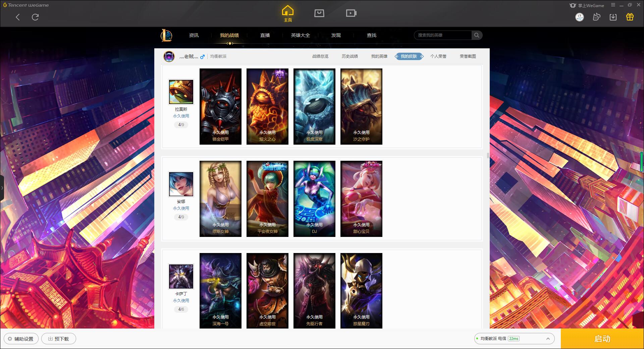Open the 深海一号 skin card

click(x=220, y=291)
